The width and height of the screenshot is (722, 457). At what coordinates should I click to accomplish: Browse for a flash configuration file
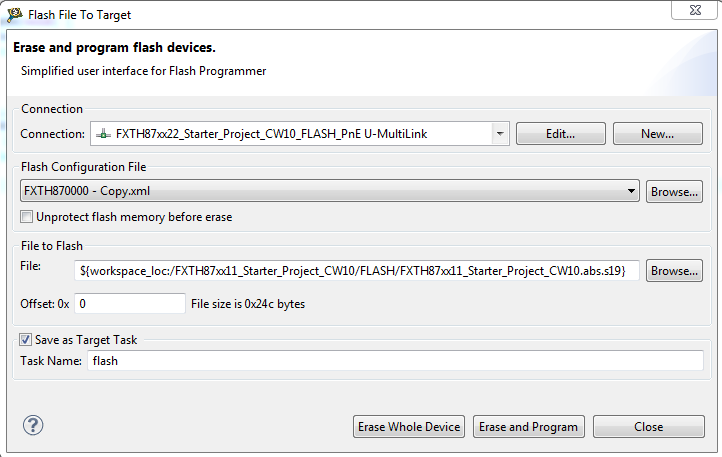674,191
